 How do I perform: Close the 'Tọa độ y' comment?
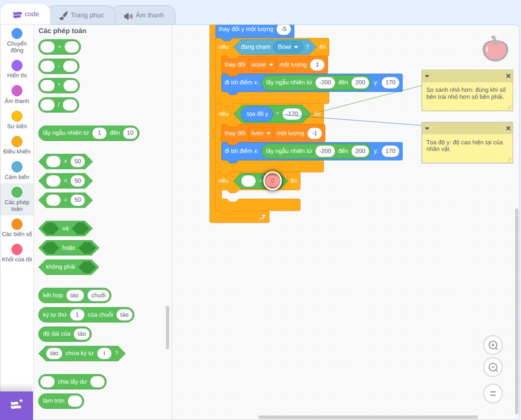[508, 128]
